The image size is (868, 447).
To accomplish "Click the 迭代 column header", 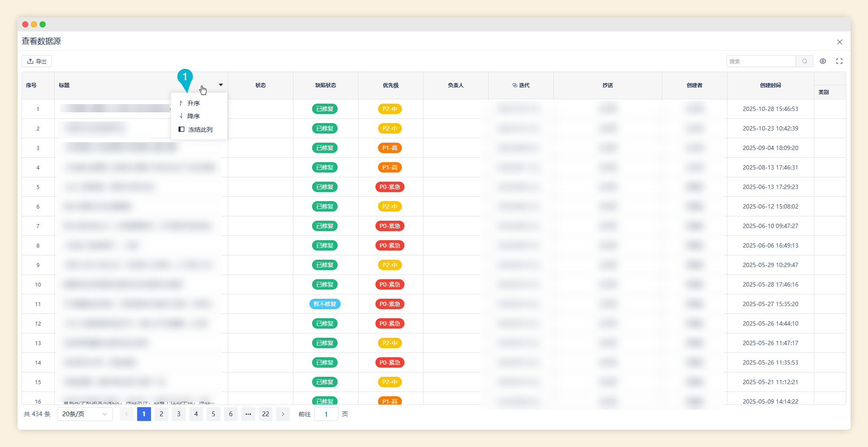I will point(521,85).
